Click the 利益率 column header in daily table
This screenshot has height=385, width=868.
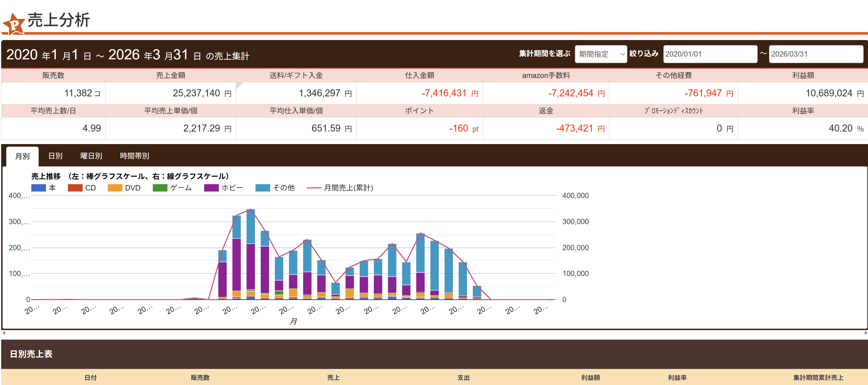point(677,378)
